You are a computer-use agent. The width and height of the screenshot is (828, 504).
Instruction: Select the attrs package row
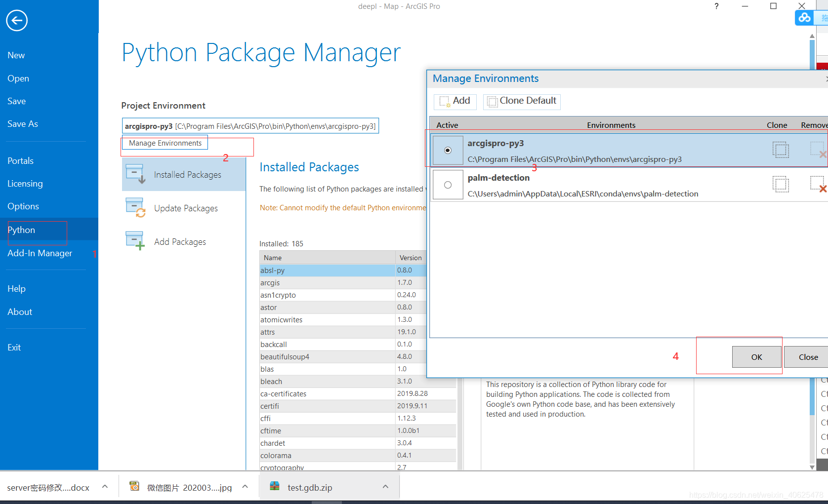343,332
